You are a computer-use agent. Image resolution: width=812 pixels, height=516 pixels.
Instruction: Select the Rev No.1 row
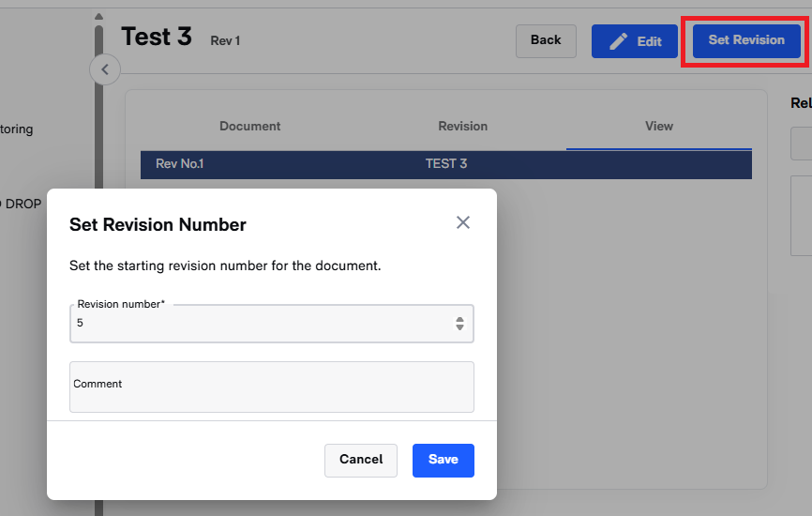tap(445, 164)
